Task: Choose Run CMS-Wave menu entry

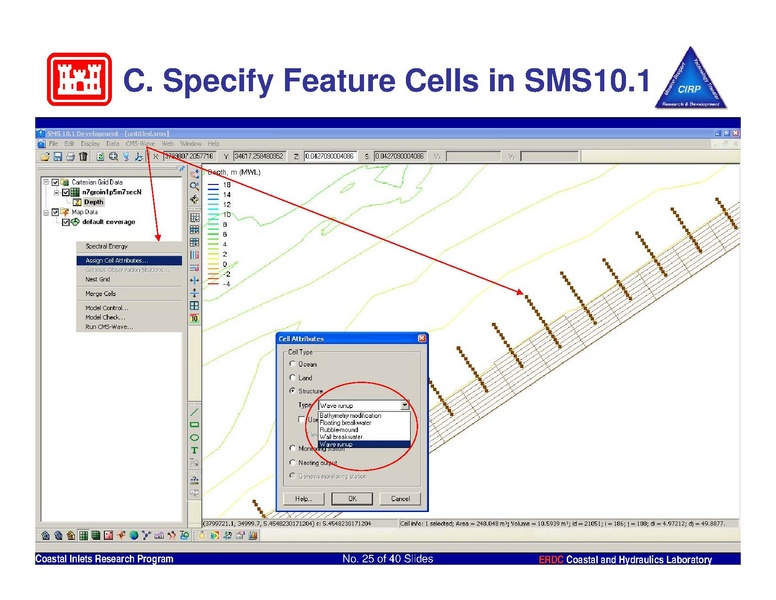Action: pos(129,327)
